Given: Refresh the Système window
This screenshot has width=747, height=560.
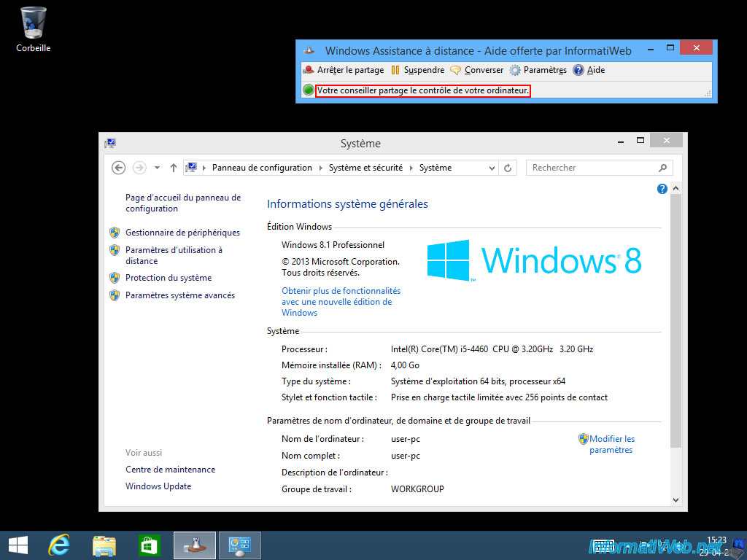Looking at the screenshot, I should [x=508, y=168].
